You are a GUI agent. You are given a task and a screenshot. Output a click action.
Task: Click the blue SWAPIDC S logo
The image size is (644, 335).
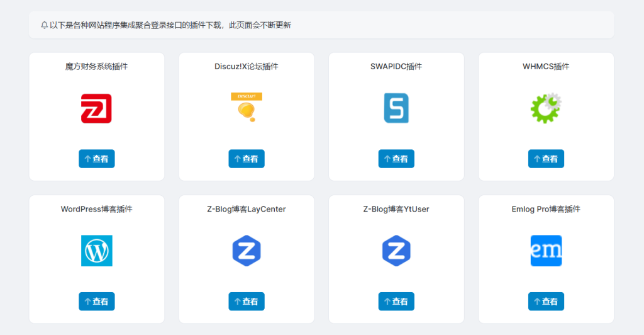pyautogui.click(x=396, y=108)
